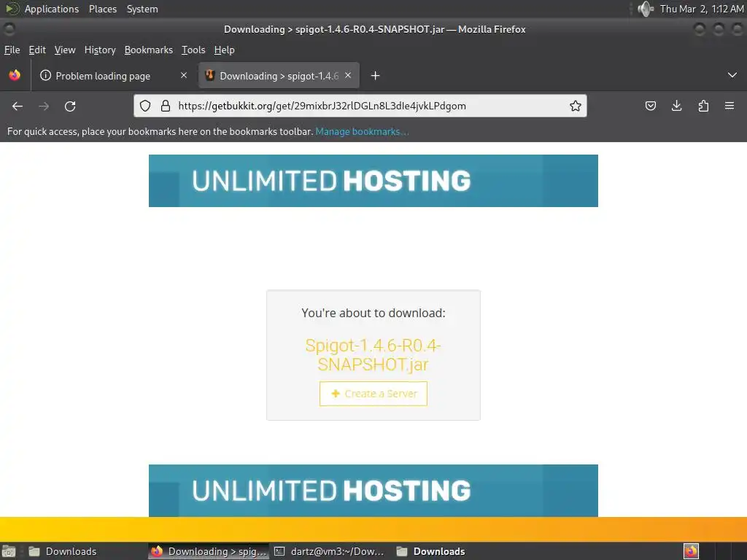
Task: Open the Tools menu
Action: coord(193,50)
